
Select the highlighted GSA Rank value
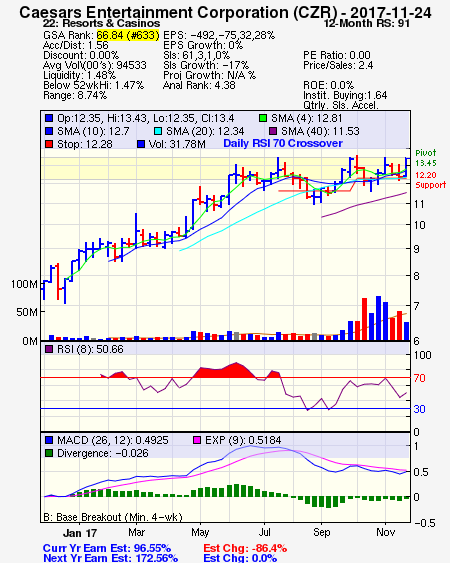(x=128, y=35)
